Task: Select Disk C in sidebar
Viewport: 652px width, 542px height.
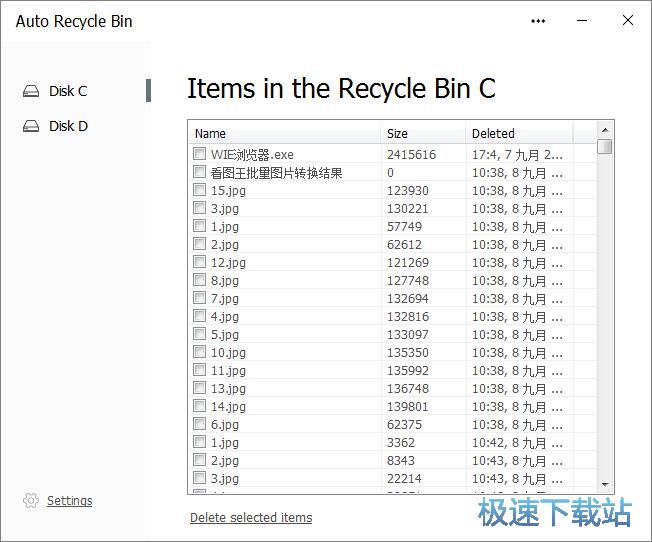Action: (68, 91)
